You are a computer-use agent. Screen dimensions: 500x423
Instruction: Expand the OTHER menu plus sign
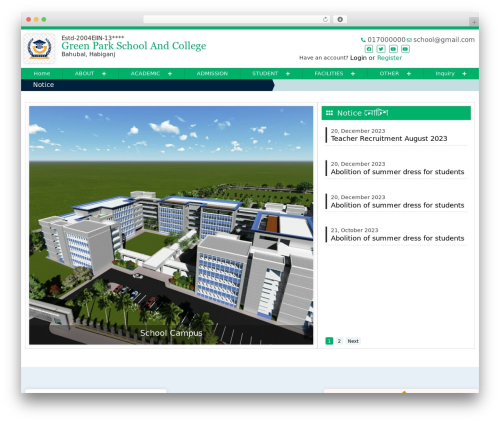coord(409,74)
